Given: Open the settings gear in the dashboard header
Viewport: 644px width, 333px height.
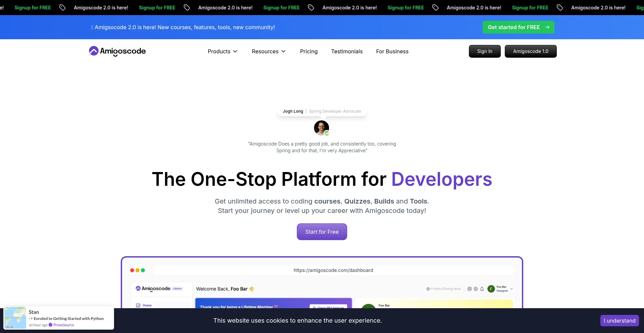Looking at the screenshot, I should click(x=476, y=289).
